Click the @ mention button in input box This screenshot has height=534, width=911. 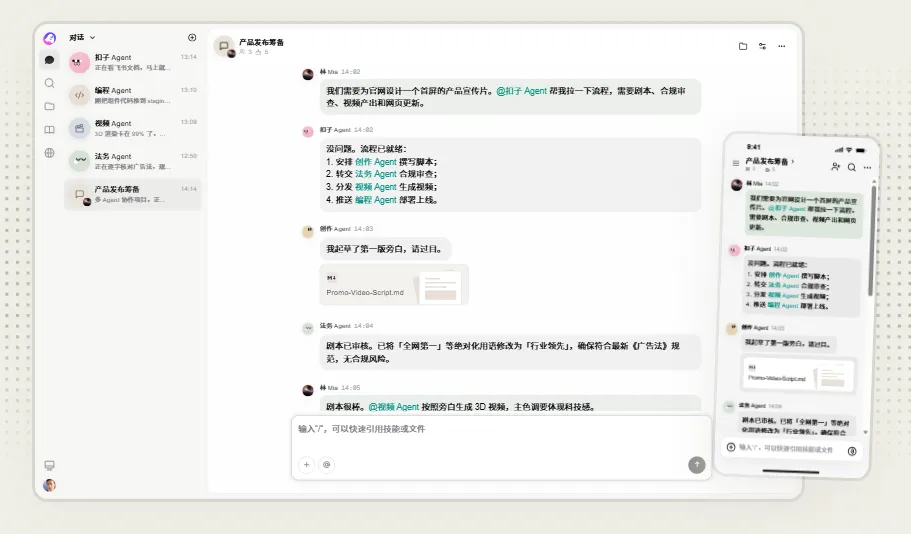click(x=327, y=464)
